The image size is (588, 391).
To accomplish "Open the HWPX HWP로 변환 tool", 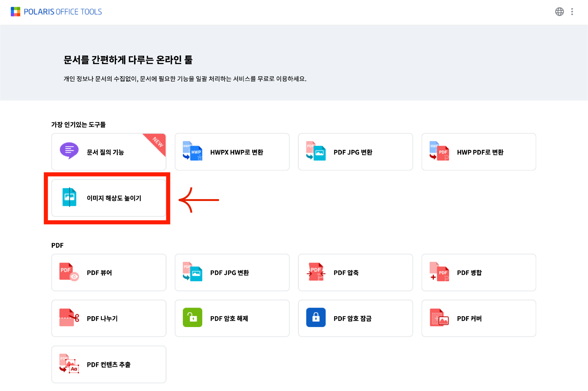I will 232,152.
